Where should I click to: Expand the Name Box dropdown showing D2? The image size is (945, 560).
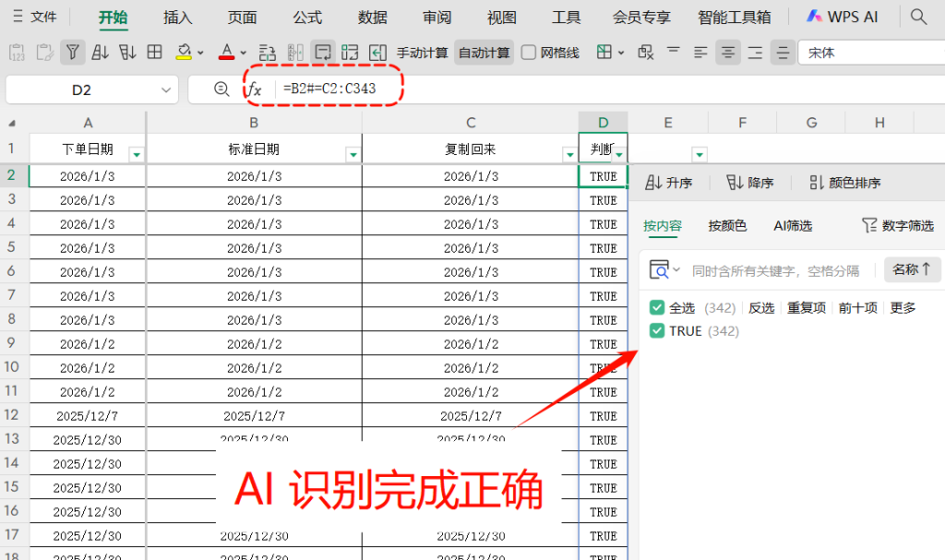[x=166, y=89]
